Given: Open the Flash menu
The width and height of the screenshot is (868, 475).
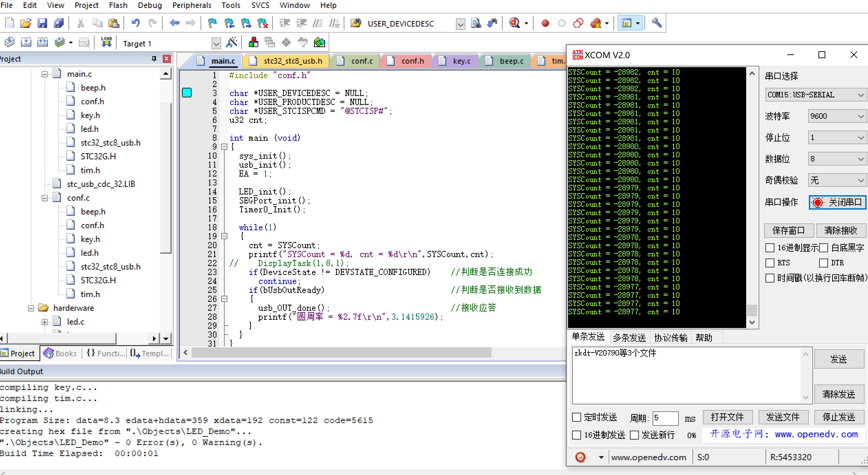Looking at the screenshot, I should [118, 5].
